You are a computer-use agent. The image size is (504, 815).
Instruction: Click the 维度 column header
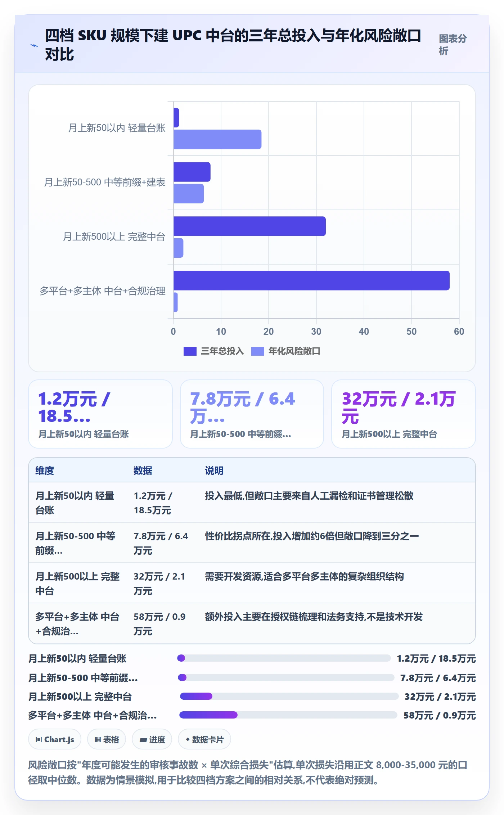click(x=45, y=470)
